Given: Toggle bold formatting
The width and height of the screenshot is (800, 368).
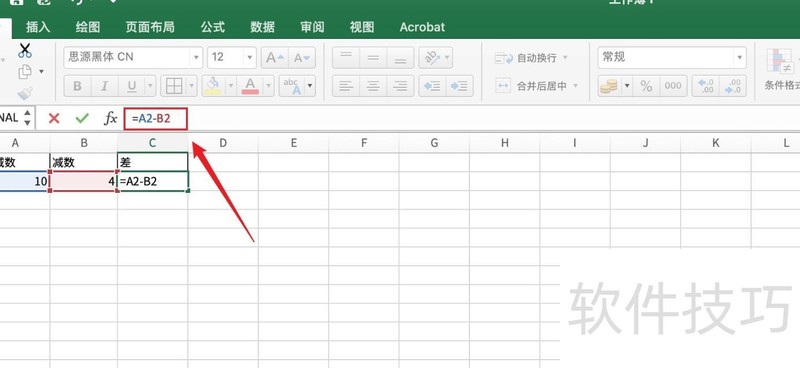Looking at the screenshot, I should 78,86.
